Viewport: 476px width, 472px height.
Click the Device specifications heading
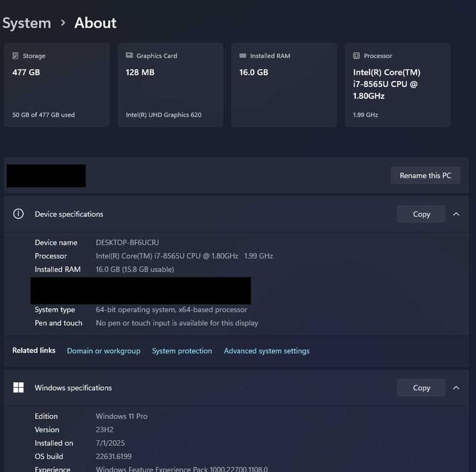tap(69, 214)
